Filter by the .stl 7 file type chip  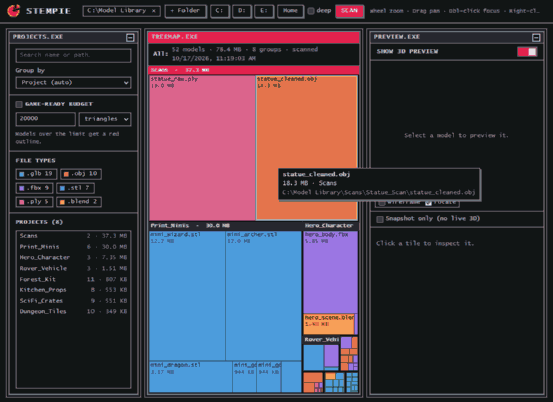(x=75, y=188)
